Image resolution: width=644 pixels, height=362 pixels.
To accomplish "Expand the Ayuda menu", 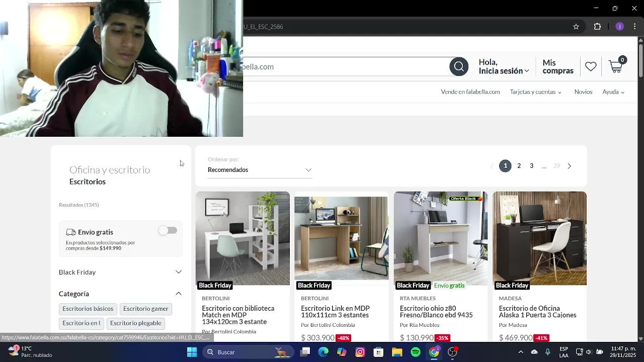I will pyautogui.click(x=613, y=92).
